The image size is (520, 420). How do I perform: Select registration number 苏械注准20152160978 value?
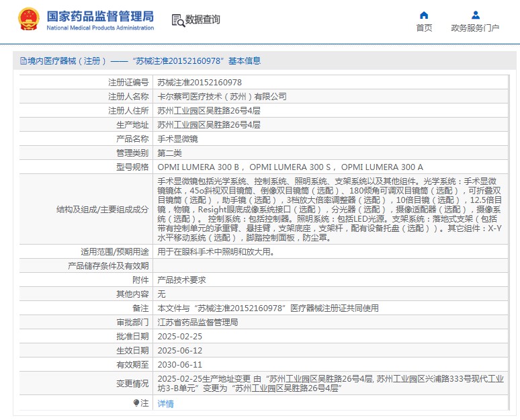click(x=200, y=82)
